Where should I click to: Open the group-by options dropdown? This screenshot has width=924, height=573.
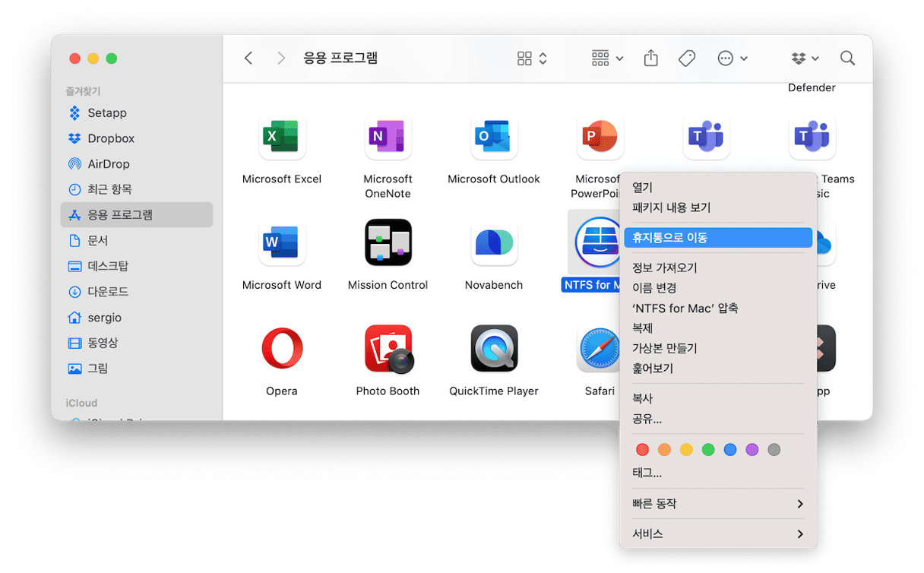pyautogui.click(x=607, y=59)
